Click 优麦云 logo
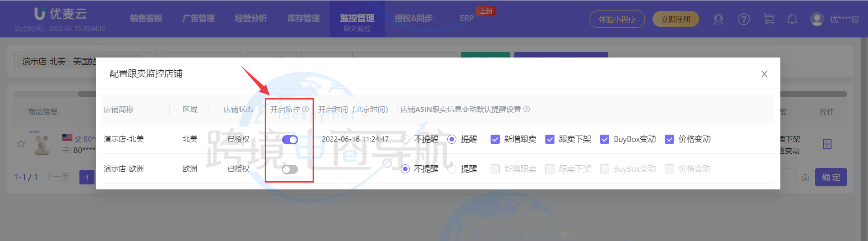The image size is (868, 241). (61, 14)
